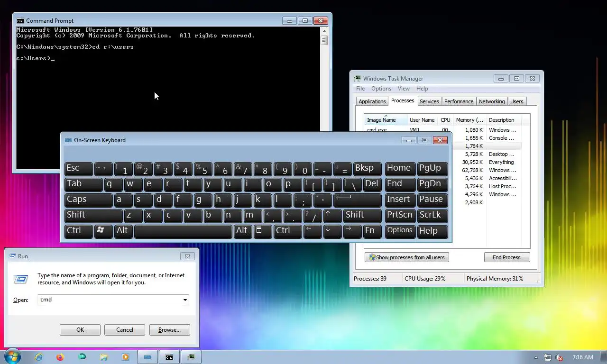Viewport: 607px width, 364px height.
Task: Click the Command Prompt title bar icon
Action: click(20, 21)
